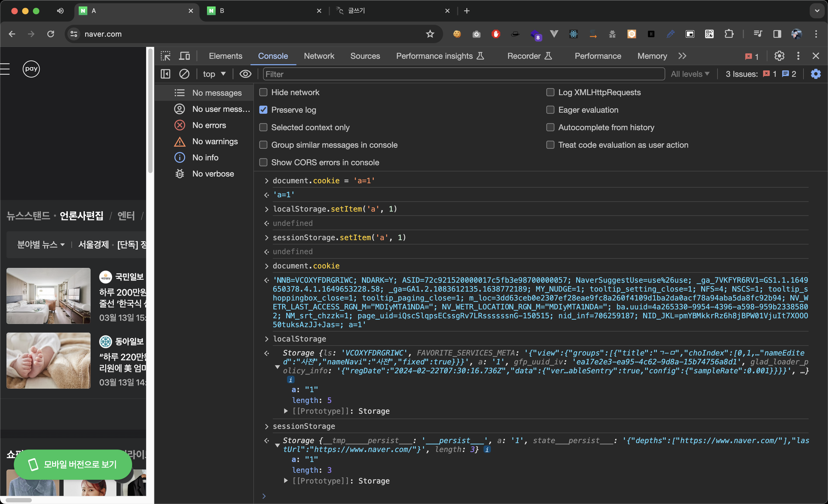
Task: Show more DevTools tabs with double chevron
Action: point(682,56)
